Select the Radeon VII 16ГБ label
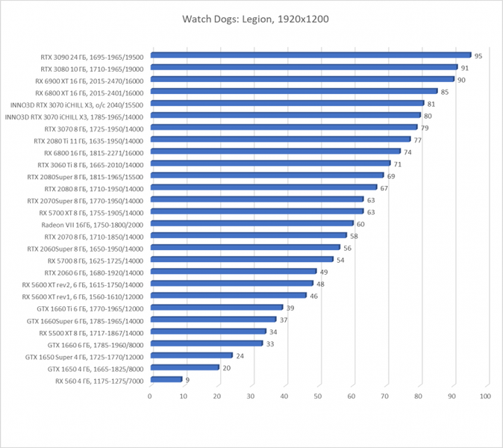The width and height of the screenshot is (503, 448). [x=93, y=225]
